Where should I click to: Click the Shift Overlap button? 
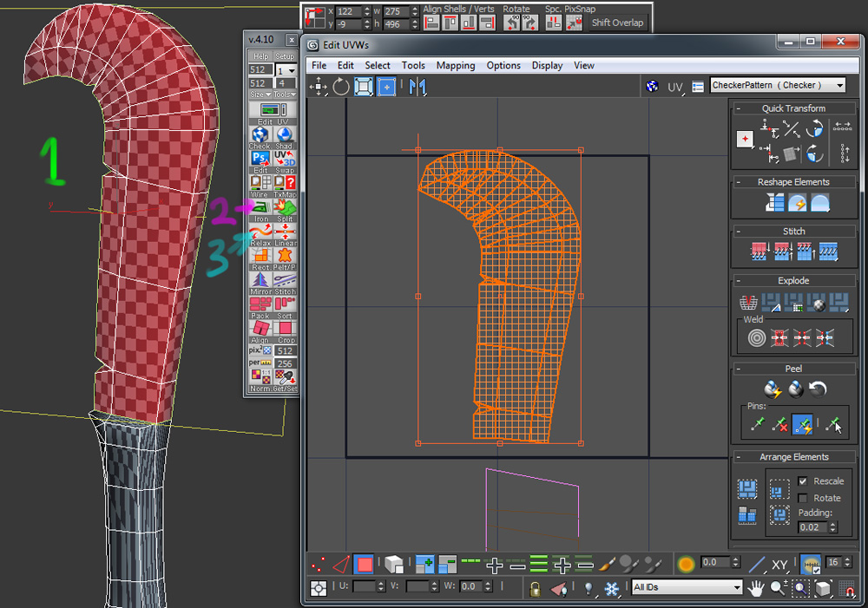(618, 23)
